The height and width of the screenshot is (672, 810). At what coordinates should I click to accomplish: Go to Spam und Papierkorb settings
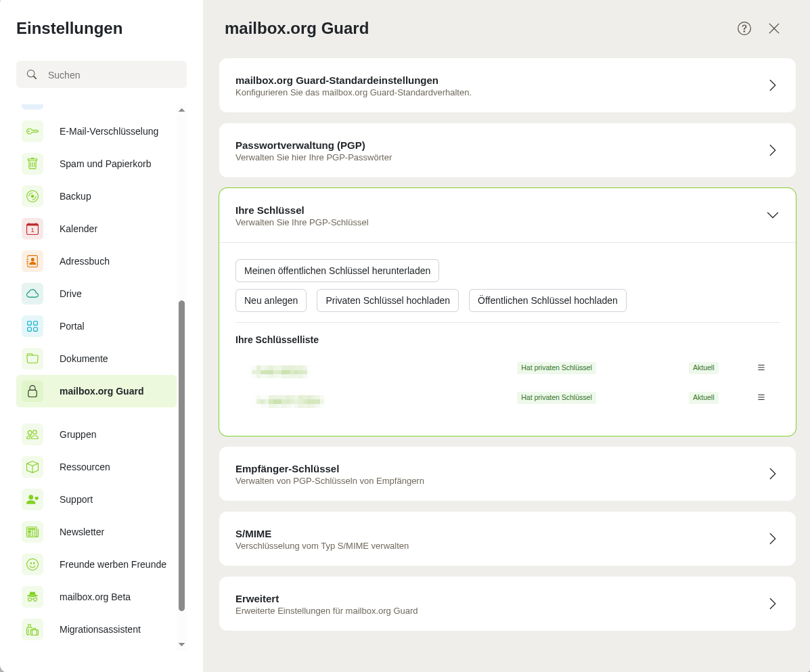(x=97, y=164)
